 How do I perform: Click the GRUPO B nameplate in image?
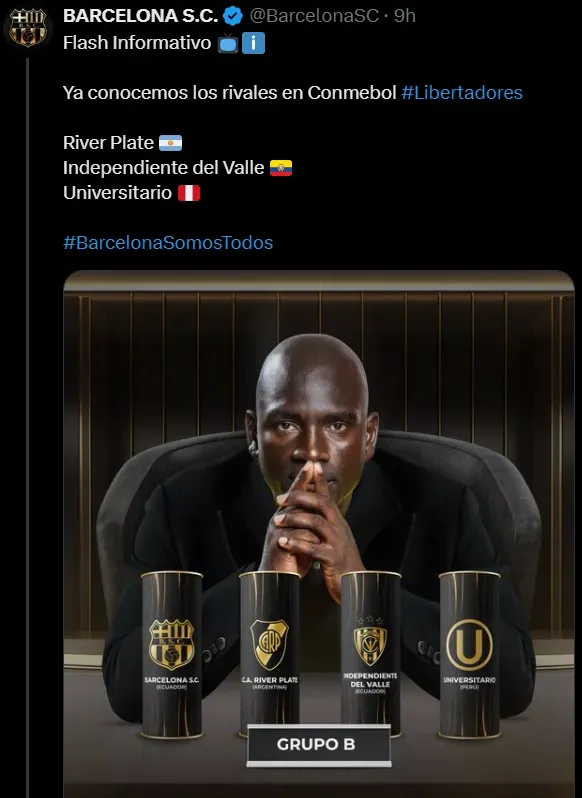[x=318, y=745]
